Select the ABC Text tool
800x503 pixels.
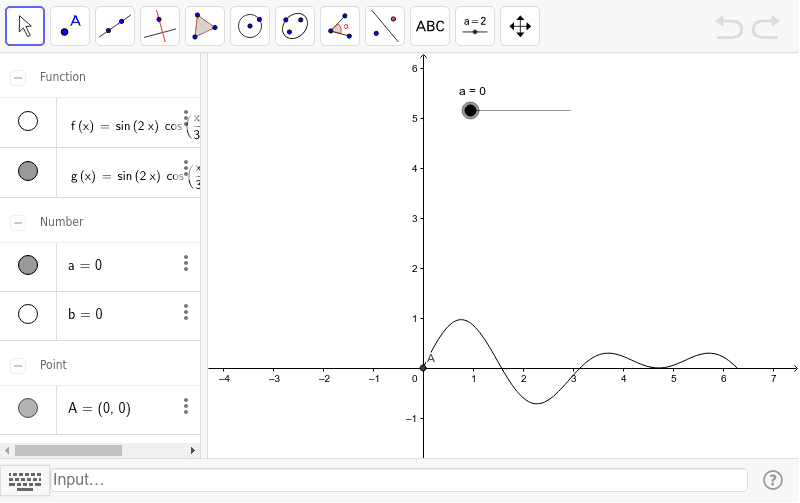(430, 26)
